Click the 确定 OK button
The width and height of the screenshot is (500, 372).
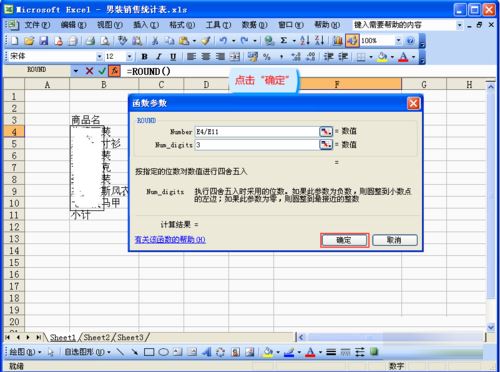[344, 240]
